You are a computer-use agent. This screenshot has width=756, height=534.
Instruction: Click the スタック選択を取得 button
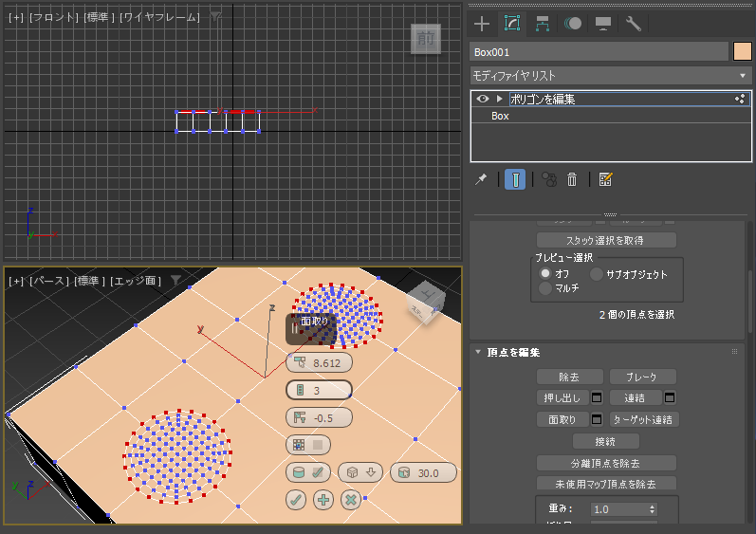tap(606, 240)
